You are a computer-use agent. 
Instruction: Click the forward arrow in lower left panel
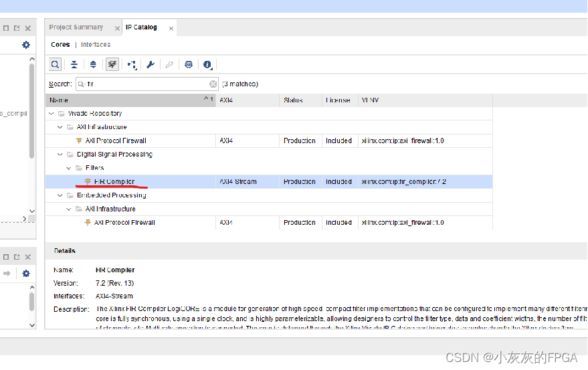(x=7, y=274)
